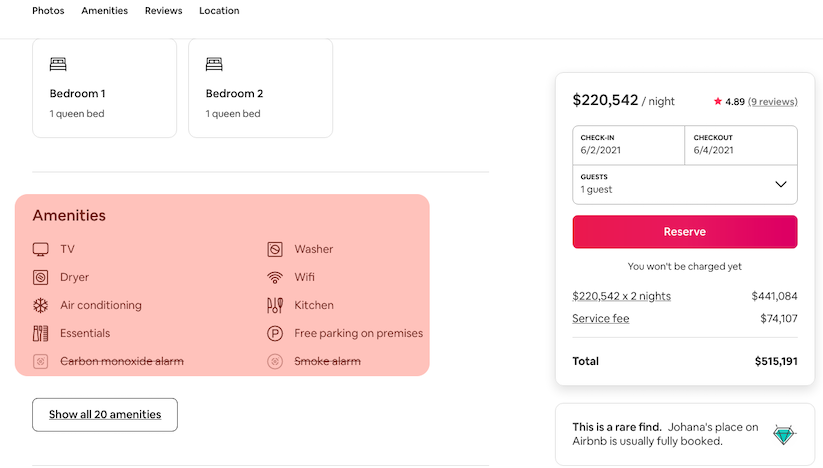Select the Bedroom 1 card title
This screenshot has width=823, height=468.
(x=77, y=93)
